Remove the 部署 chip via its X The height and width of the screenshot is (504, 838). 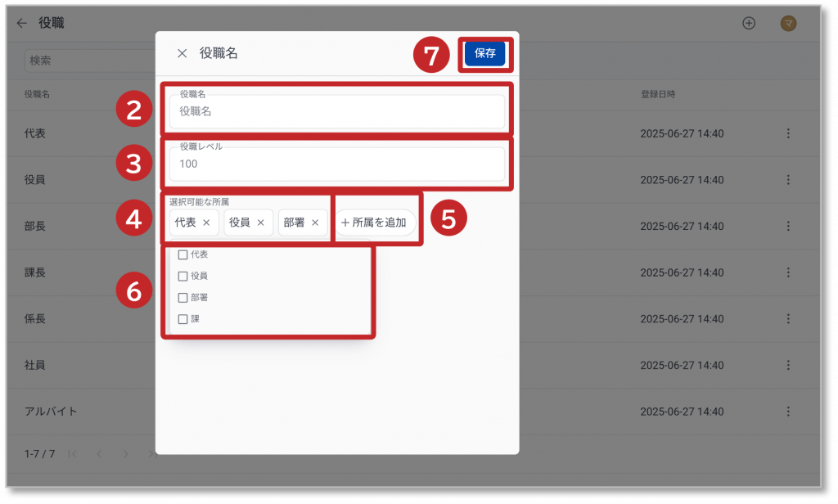[315, 223]
